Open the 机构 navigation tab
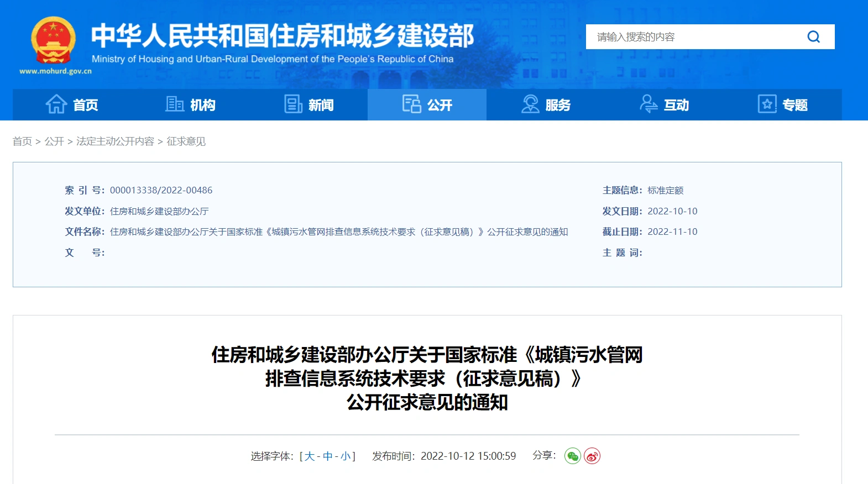 [x=190, y=104]
